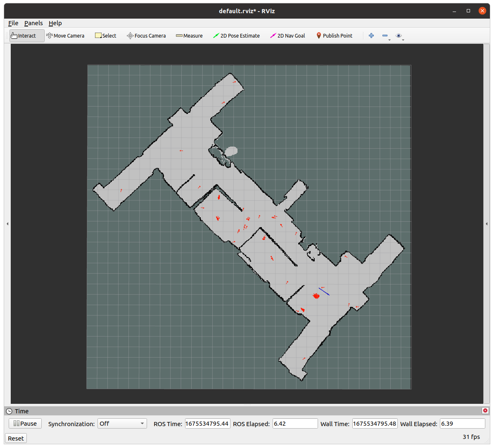This screenshot has height=448, width=494.
Task: Click the ROS Elapsed field
Action: 295,423
